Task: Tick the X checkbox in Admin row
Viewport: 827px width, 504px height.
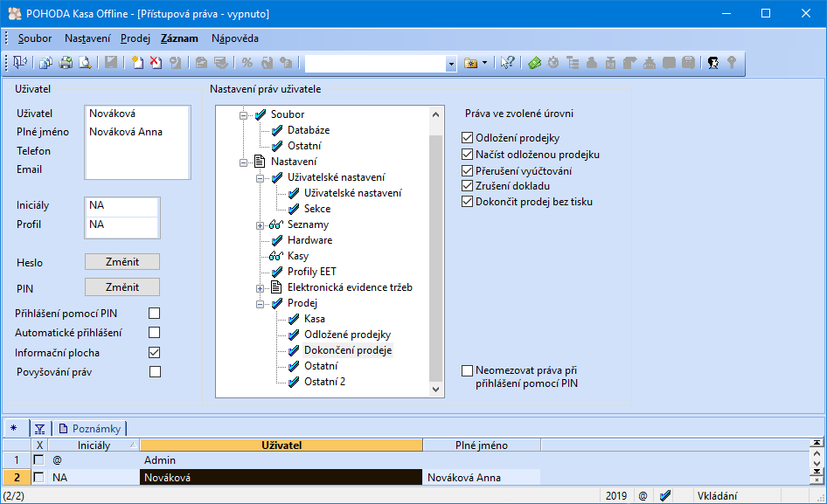Action: tap(38, 459)
